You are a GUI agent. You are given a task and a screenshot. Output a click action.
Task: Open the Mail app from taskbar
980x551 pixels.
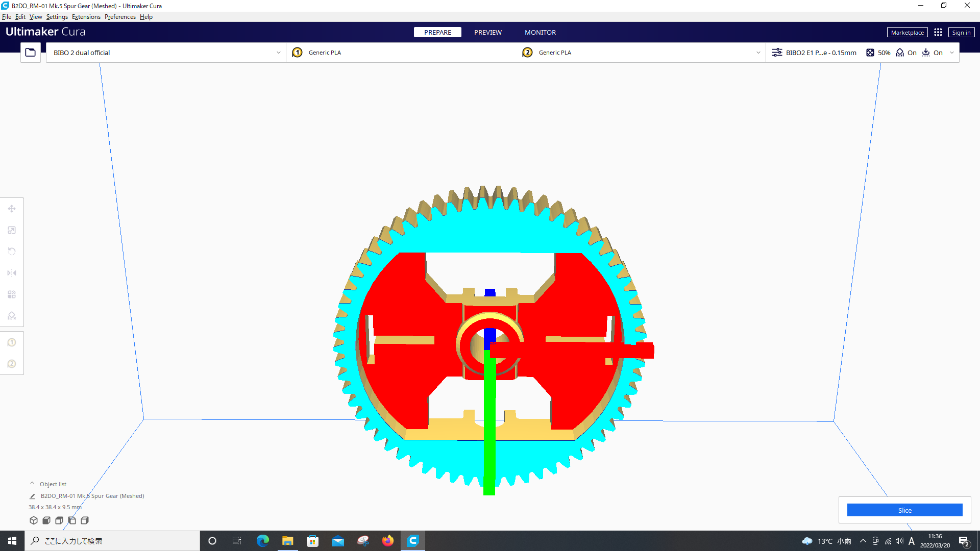click(x=338, y=541)
